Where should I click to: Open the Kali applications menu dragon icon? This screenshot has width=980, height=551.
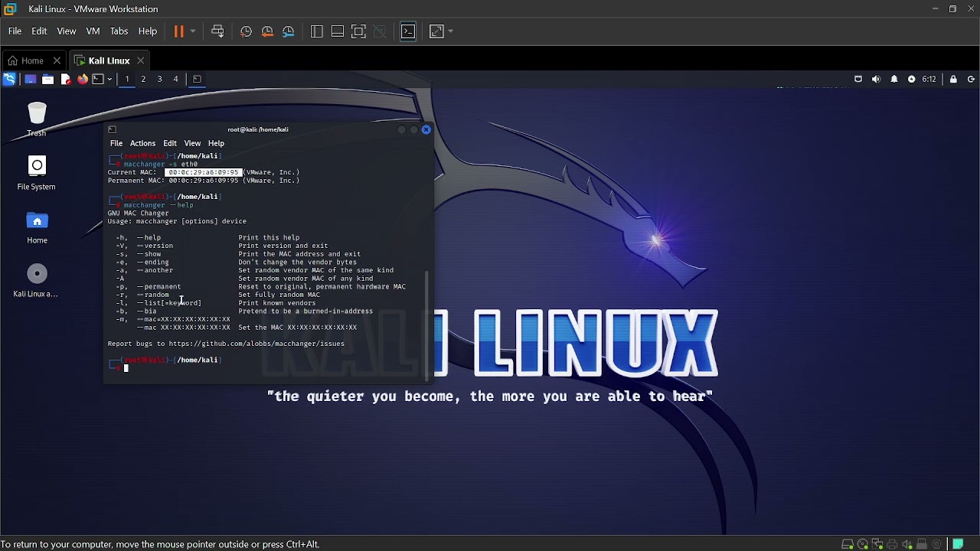tap(9, 79)
